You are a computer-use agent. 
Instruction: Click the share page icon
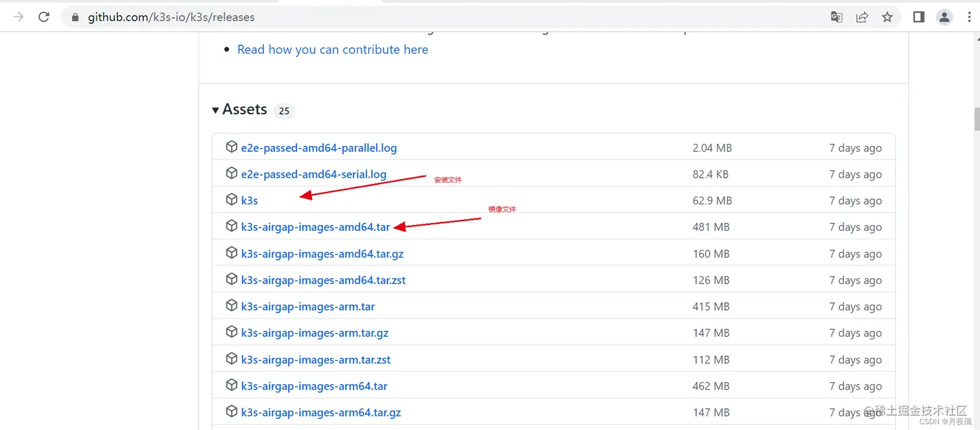tap(862, 18)
